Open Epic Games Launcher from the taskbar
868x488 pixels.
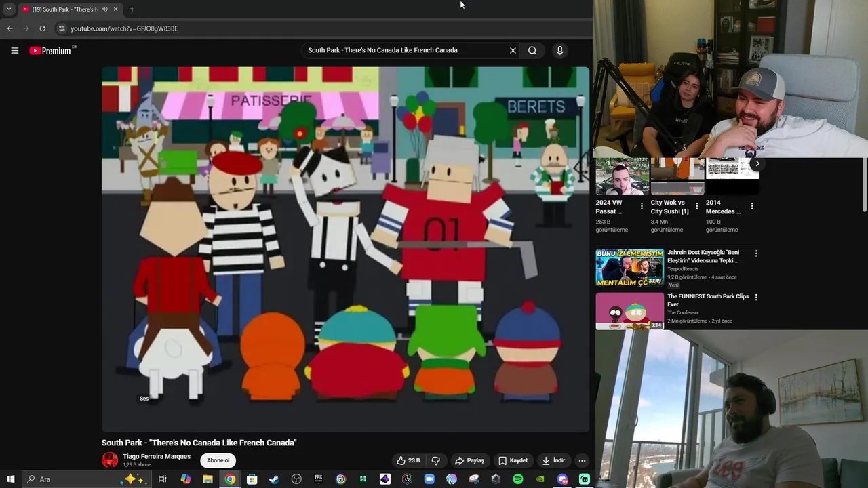coord(319,479)
